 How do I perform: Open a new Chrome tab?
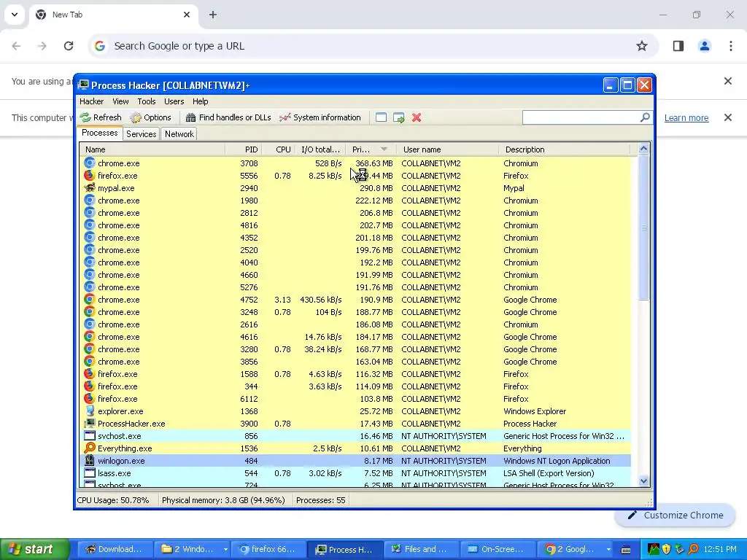(x=213, y=15)
